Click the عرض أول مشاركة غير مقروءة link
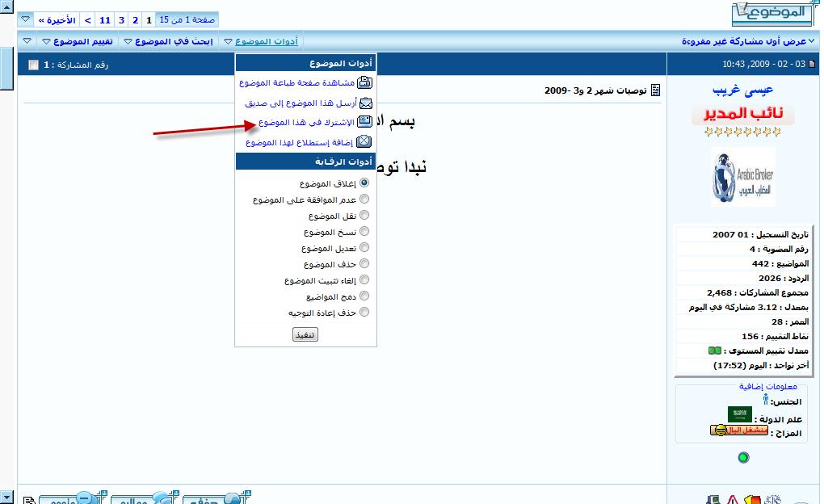This screenshot has width=824, height=504. click(743, 41)
